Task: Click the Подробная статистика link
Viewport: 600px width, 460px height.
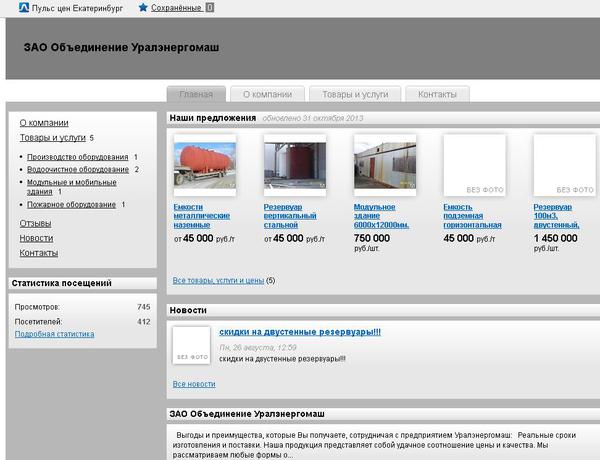Action: tap(54, 334)
